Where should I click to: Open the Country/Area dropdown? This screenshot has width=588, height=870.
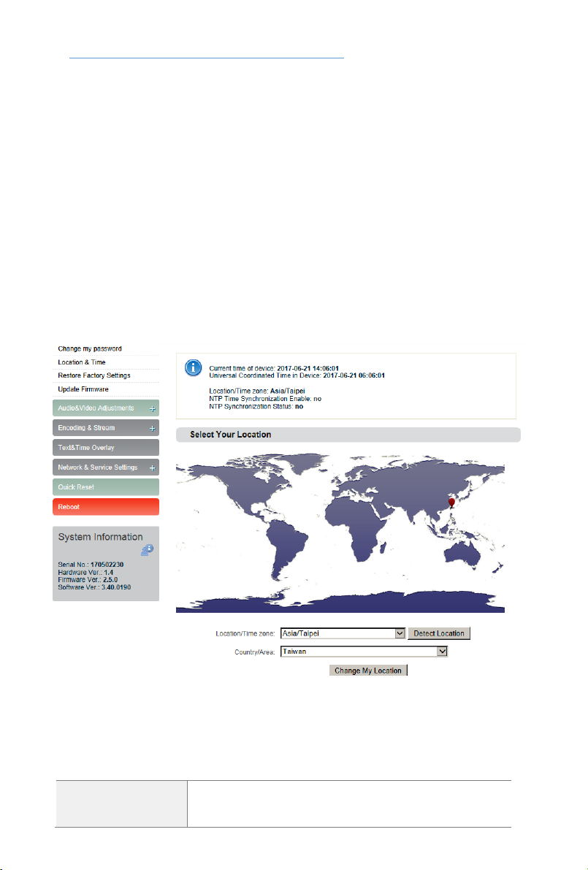tap(364, 652)
